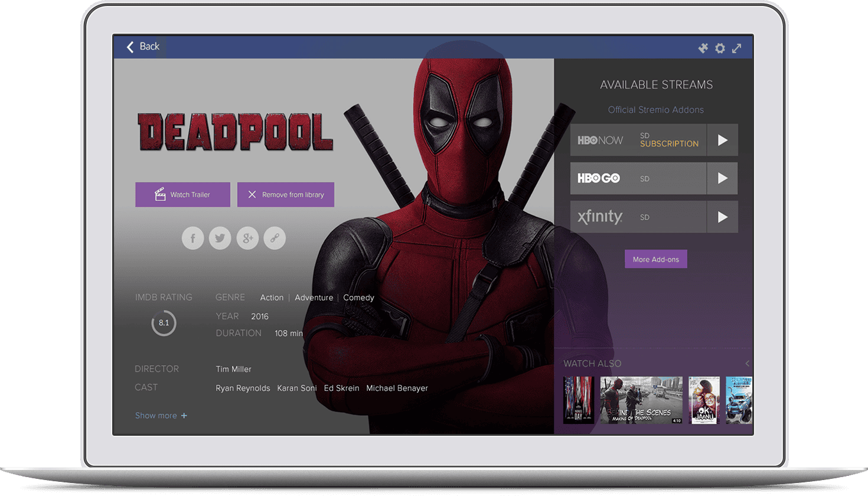Image resolution: width=868 pixels, height=496 pixels.
Task: Click the duration value 108 min
Action: click(x=289, y=334)
